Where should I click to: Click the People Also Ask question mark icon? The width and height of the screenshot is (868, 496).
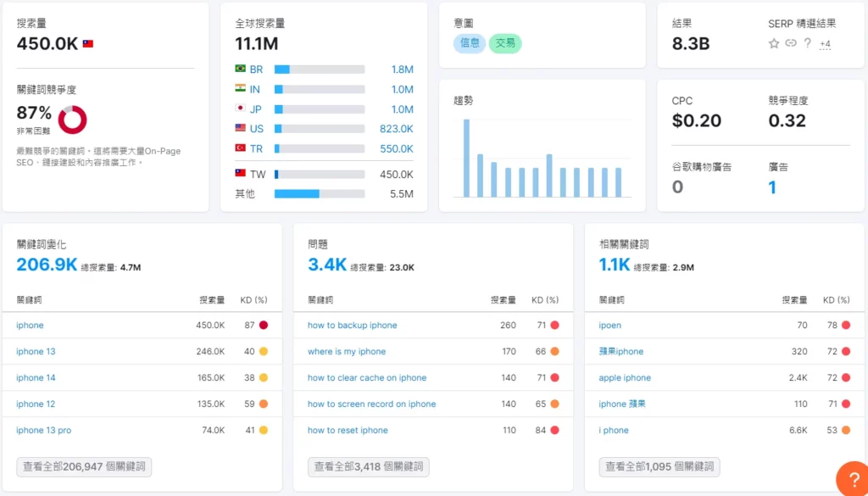pos(807,42)
